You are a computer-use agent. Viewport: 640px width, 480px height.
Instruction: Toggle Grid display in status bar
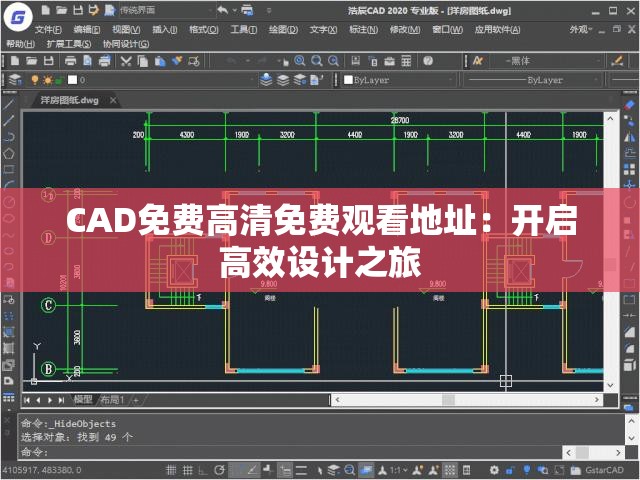(x=187, y=470)
